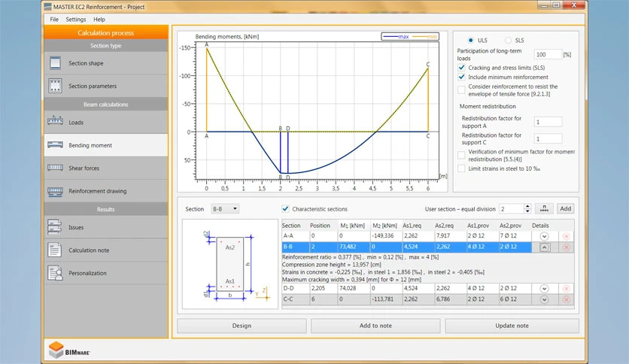Delete row C-C with red X icon
Screen dimensions: 629x364
[x=566, y=299]
